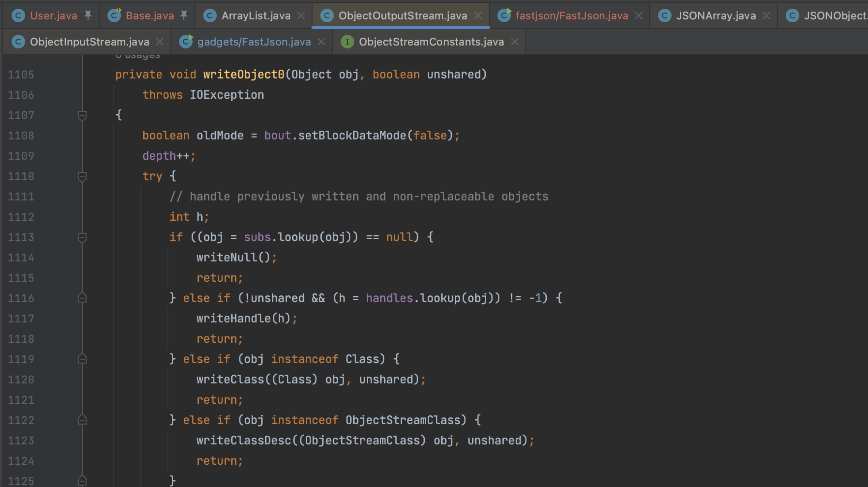Click the handles.lookup(obj) call
The image size is (868, 487).
(x=430, y=298)
